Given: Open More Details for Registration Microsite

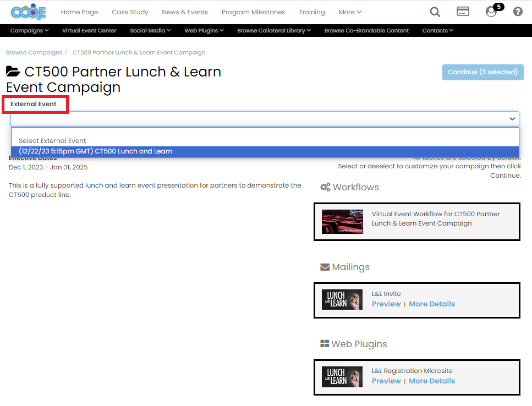Looking at the screenshot, I should click(x=431, y=381).
